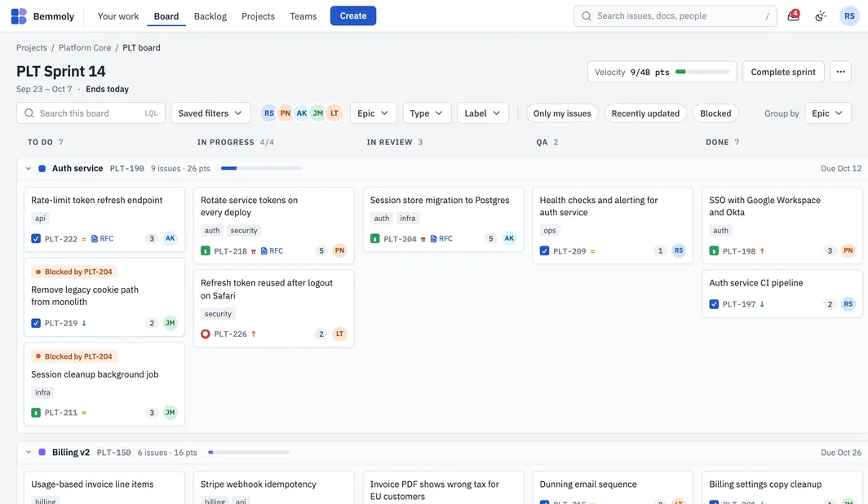Open the Projects menu
868x504 pixels.
click(x=258, y=16)
